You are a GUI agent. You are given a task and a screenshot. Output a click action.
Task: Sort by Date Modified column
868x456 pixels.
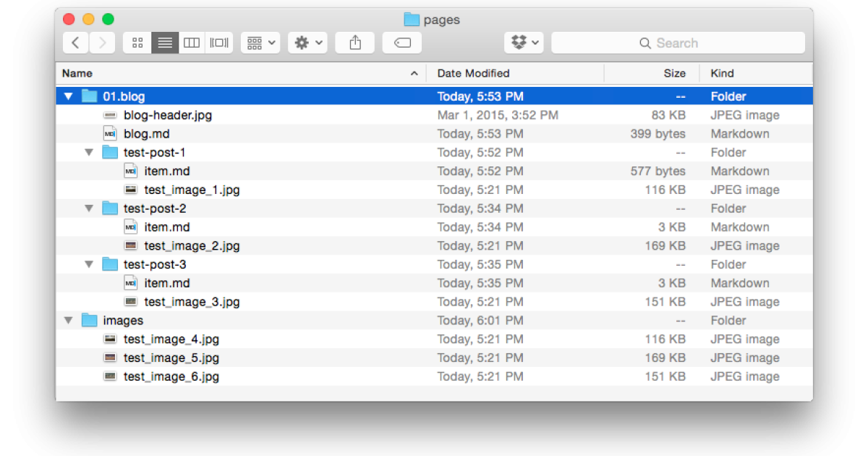474,73
